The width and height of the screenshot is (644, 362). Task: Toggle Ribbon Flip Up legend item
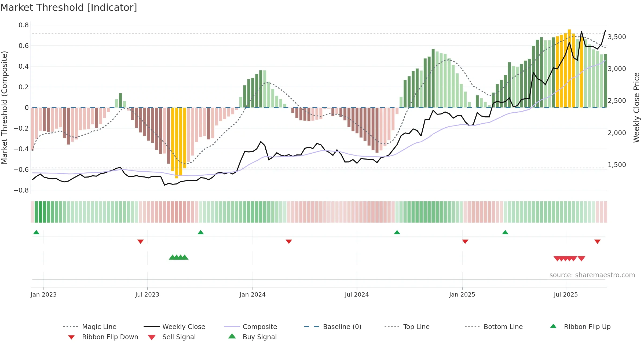(580, 327)
